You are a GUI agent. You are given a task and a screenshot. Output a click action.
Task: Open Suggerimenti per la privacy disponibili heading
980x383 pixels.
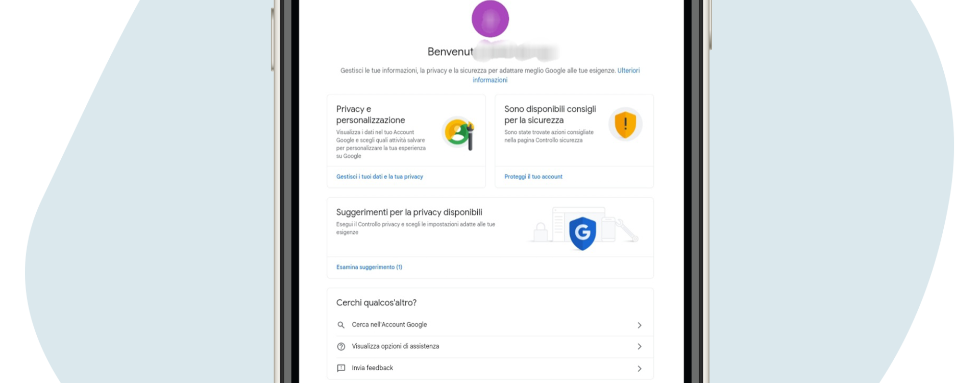click(409, 212)
